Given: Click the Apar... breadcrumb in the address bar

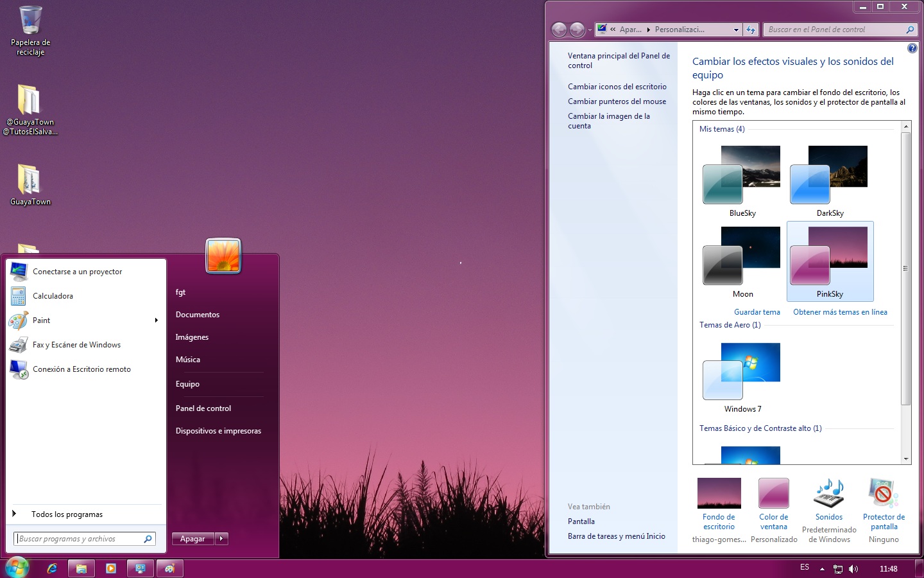Looking at the screenshot, I should point(630,30).
